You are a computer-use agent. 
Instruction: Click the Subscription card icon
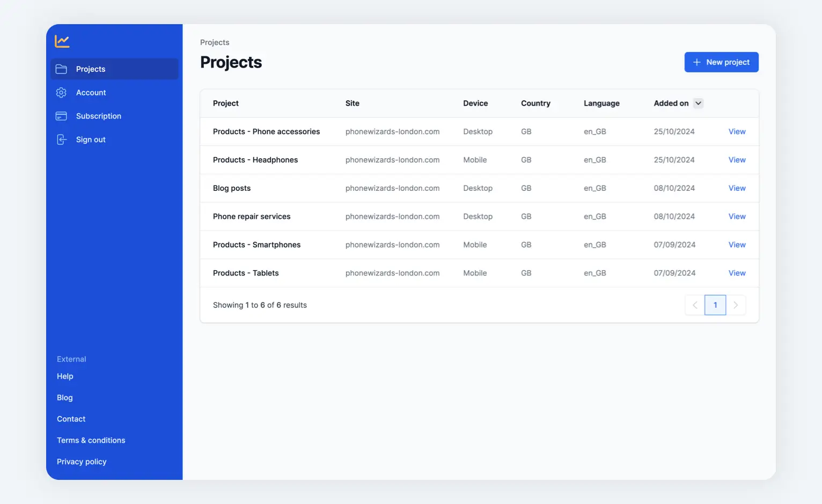(61, 116)
